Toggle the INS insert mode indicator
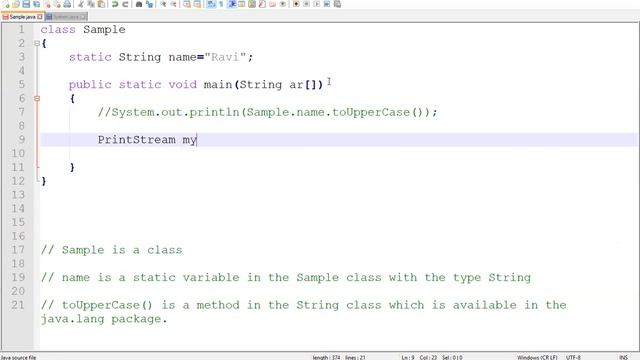Viewport: 640px width, 360px height. [624, 358]
